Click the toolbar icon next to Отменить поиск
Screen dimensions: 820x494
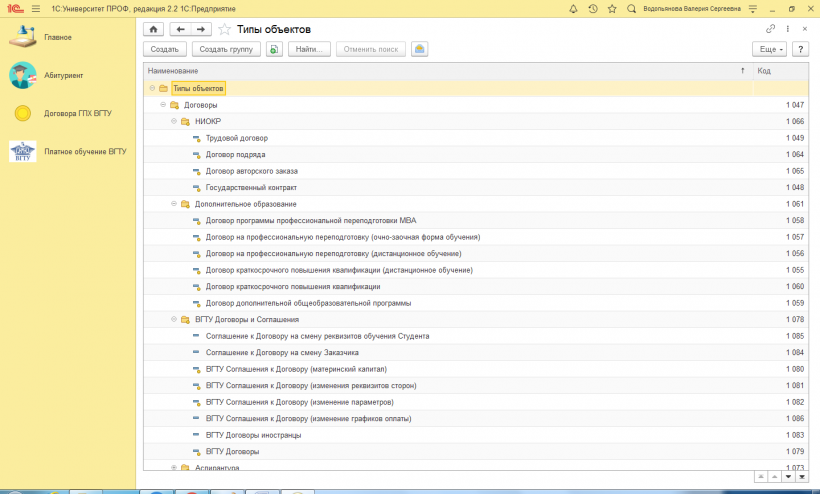[419, 49]
